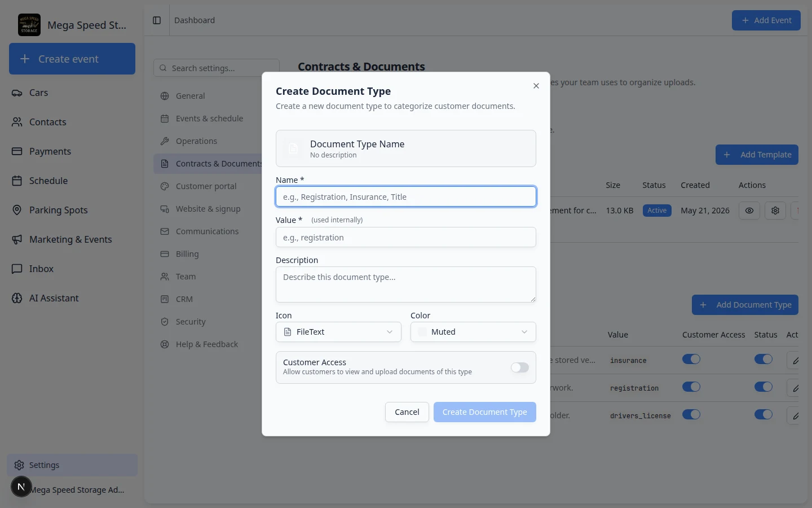Click the Operations wrench icon in settings
The image size is (812, 508).
[165, 141]
